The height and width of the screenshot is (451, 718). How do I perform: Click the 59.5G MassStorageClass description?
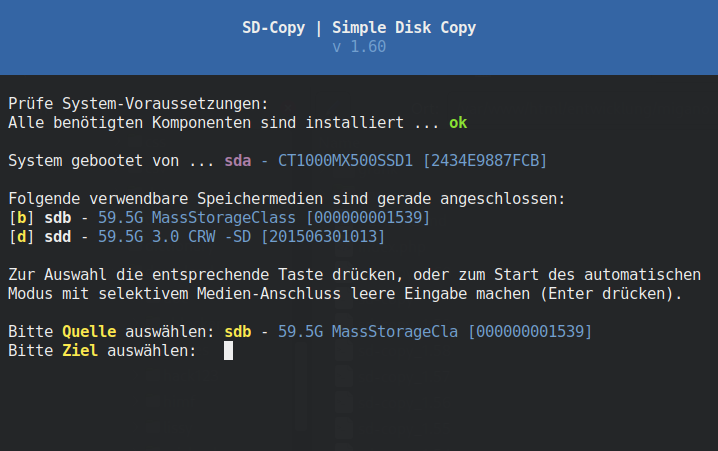tap(197, 217)
